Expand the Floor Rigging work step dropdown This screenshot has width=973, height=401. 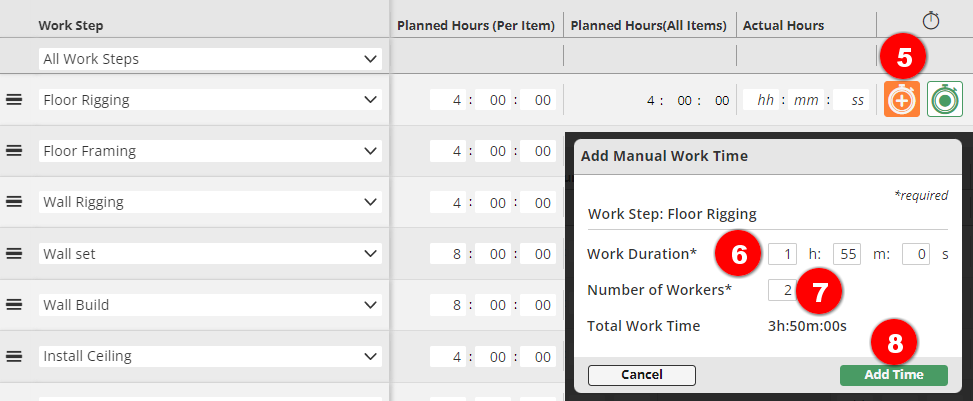[x=210, y=100]
